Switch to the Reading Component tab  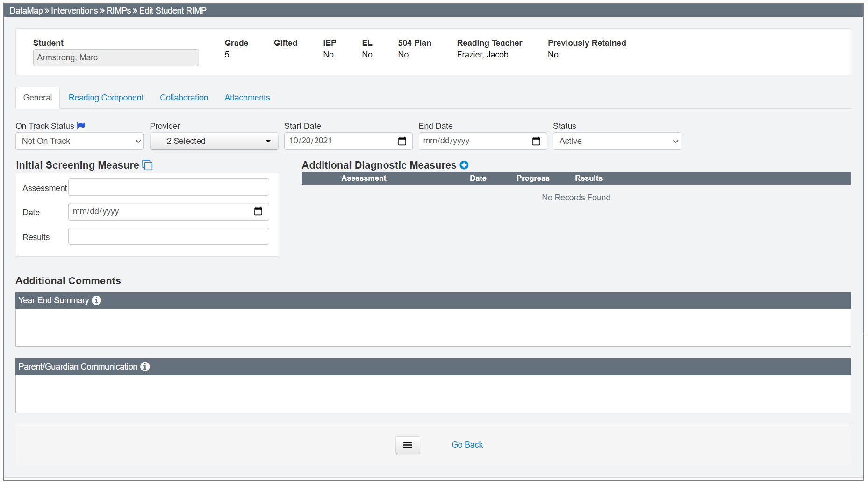[x=106, y=98]
